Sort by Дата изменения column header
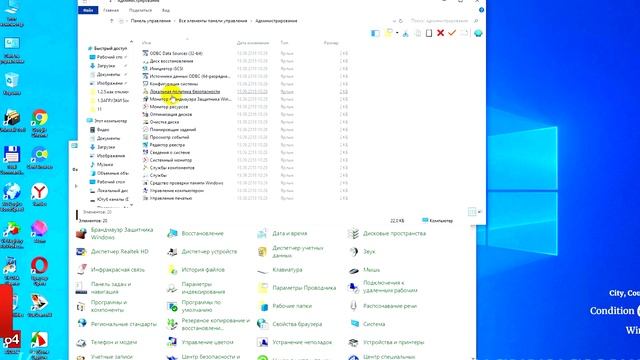Screen dimensions: 640x360 click(x=253, y=43)
